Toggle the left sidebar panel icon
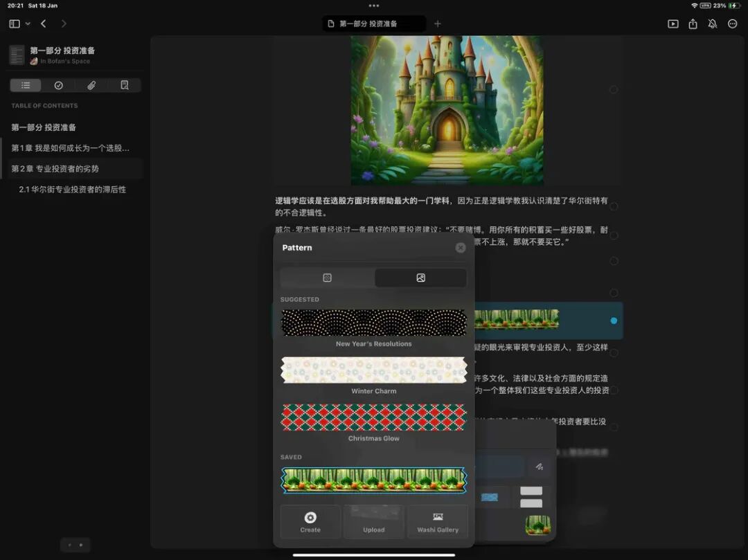Viewport: 748px width, 560px height. tap(15, 24)
